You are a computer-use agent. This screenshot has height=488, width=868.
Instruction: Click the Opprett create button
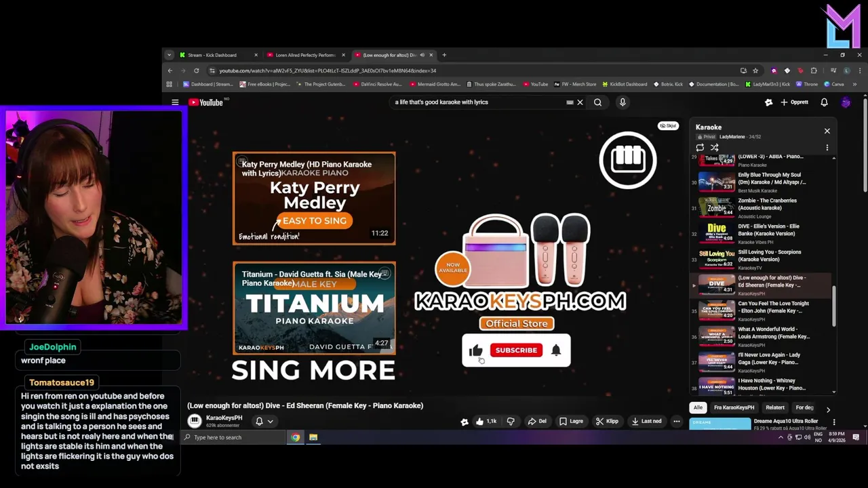(x=794, y=102)
